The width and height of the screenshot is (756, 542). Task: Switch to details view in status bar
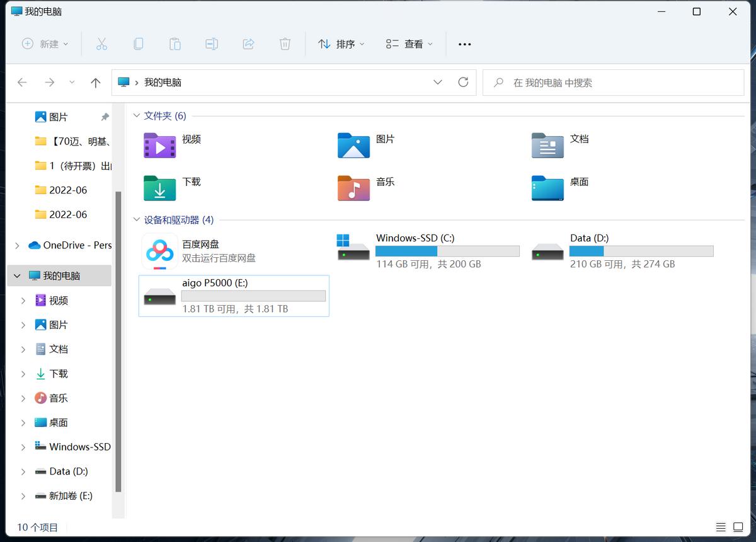[x=721, y=527]
